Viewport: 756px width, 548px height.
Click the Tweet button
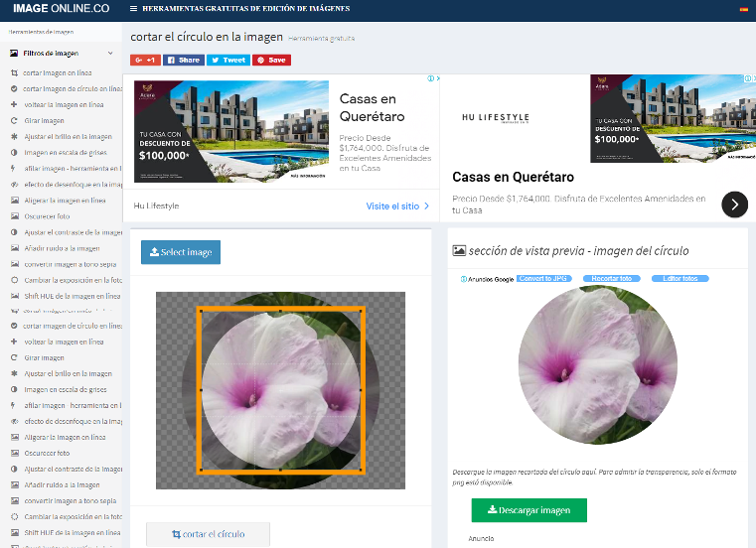tap(228, 60)
